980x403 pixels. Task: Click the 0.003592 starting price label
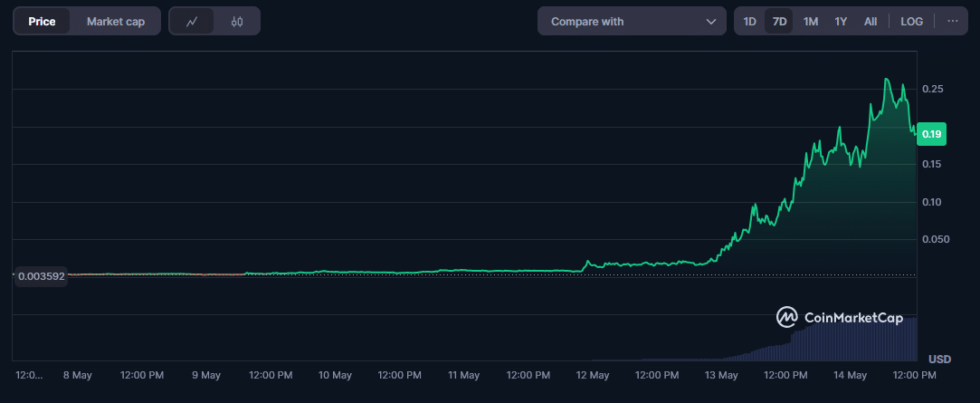coord(42,275)
